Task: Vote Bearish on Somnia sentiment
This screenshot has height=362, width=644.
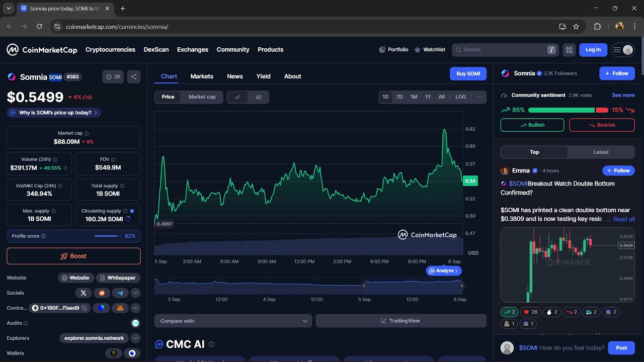Action: point(602,125)
